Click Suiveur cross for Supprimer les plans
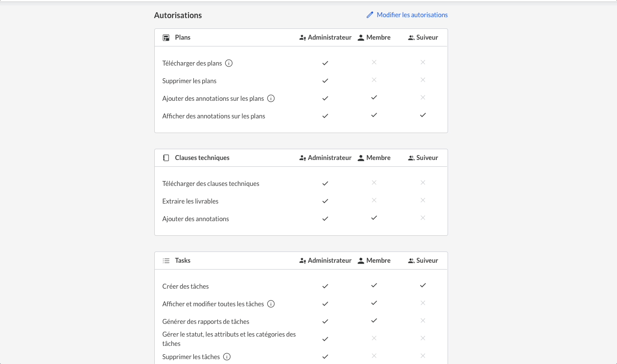Viewport: 617px width, 364px height. [423, 80]
